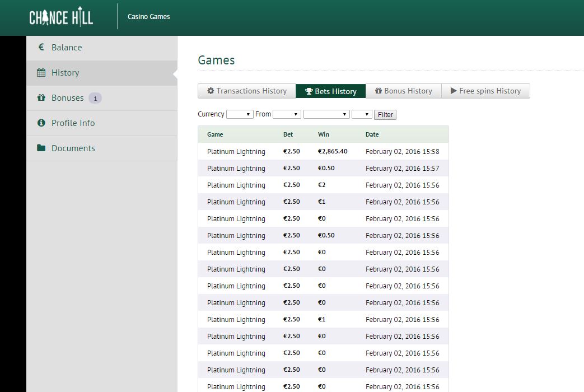Click the play icon on Free spins History
Screen dimensions: 584x392
pyautogui.click(x=454, y=91)
